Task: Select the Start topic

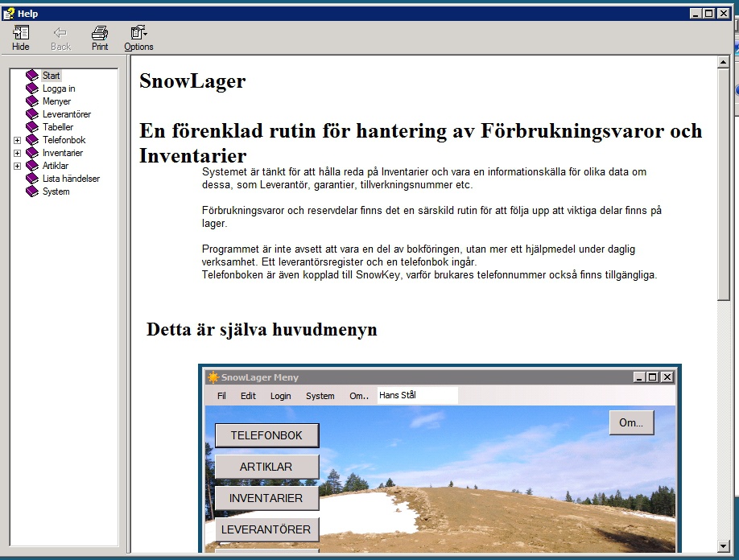Action: (x=51, y=76)
